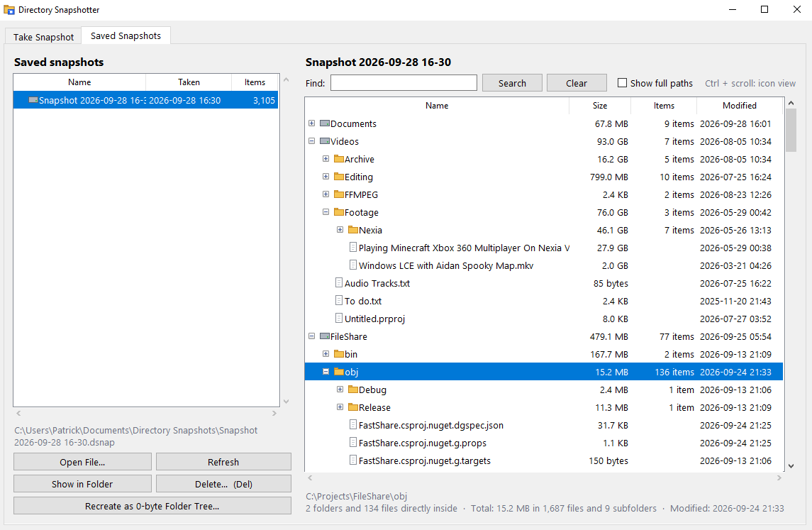Click the Footage folder icon
The height and width of the screenshot is (530, 812).
point(339,212)
